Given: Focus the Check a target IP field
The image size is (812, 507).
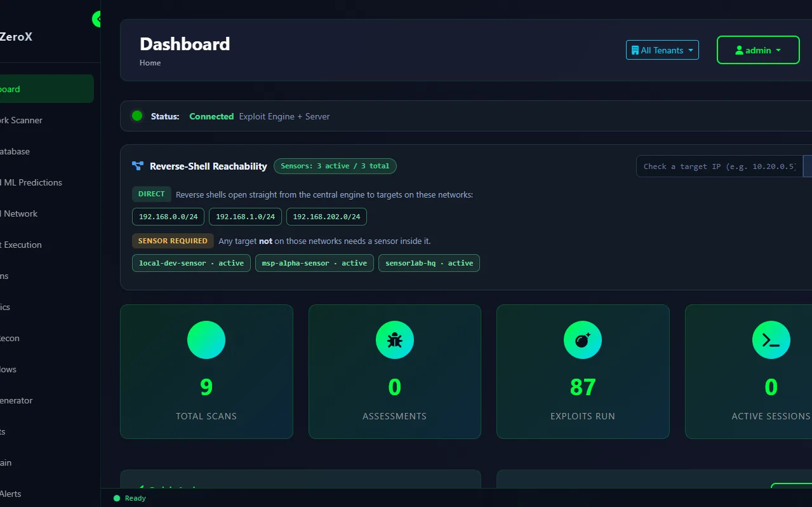Looking at the screenshot, I should tap(720, 166).
